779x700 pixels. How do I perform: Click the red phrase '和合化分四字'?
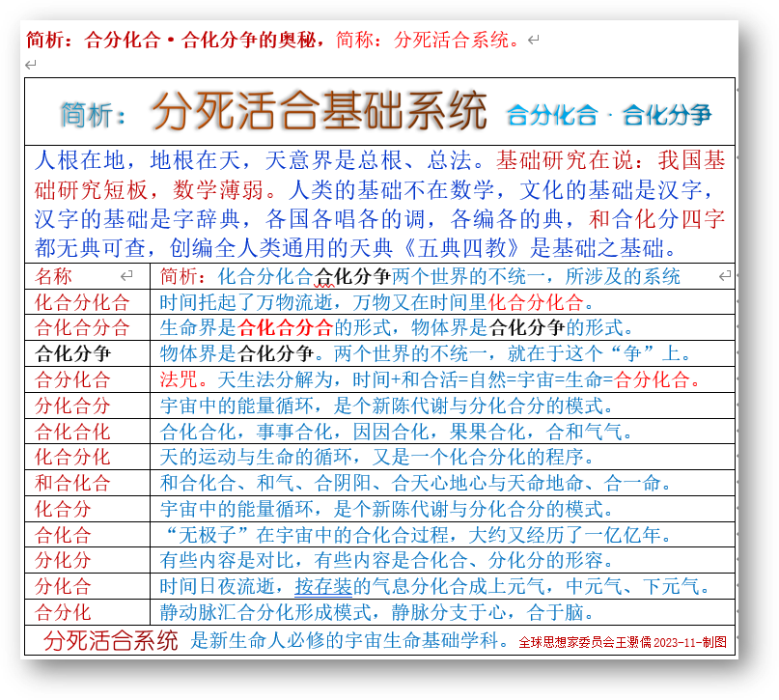point(656,219)
